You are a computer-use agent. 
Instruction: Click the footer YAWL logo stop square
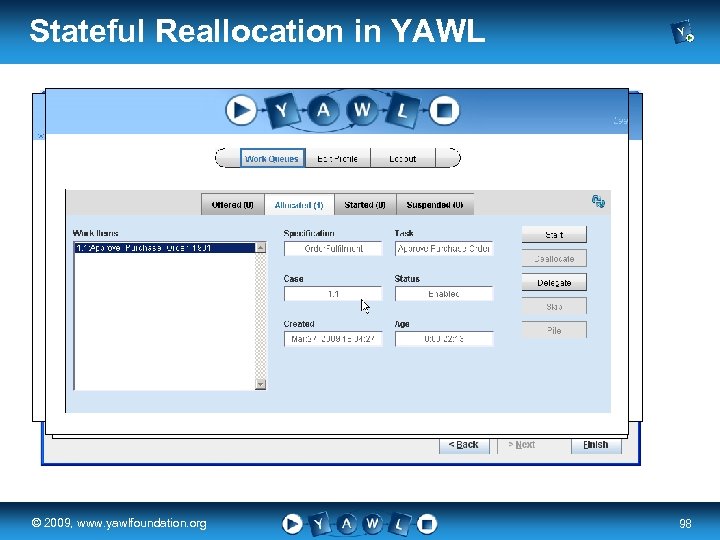pos(427,524)
